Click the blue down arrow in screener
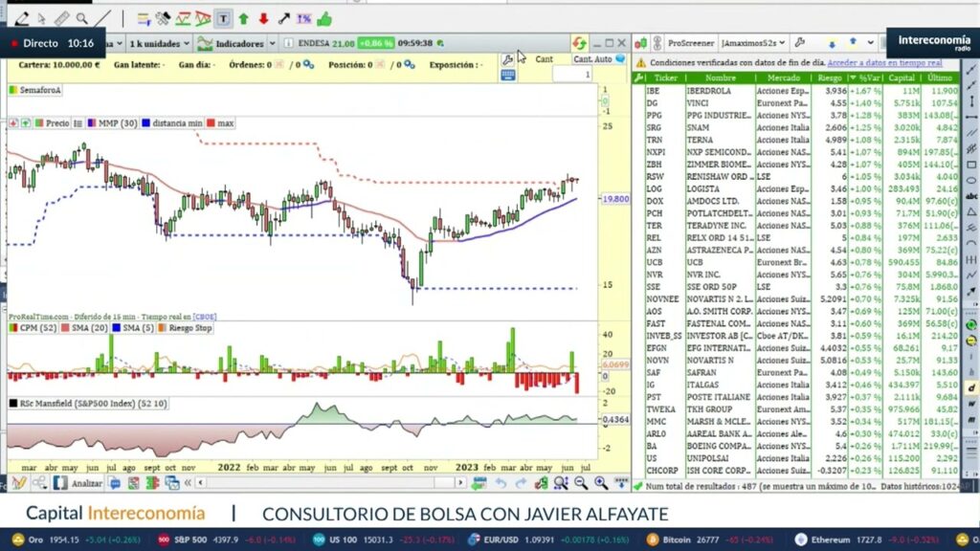 (832, 44)
